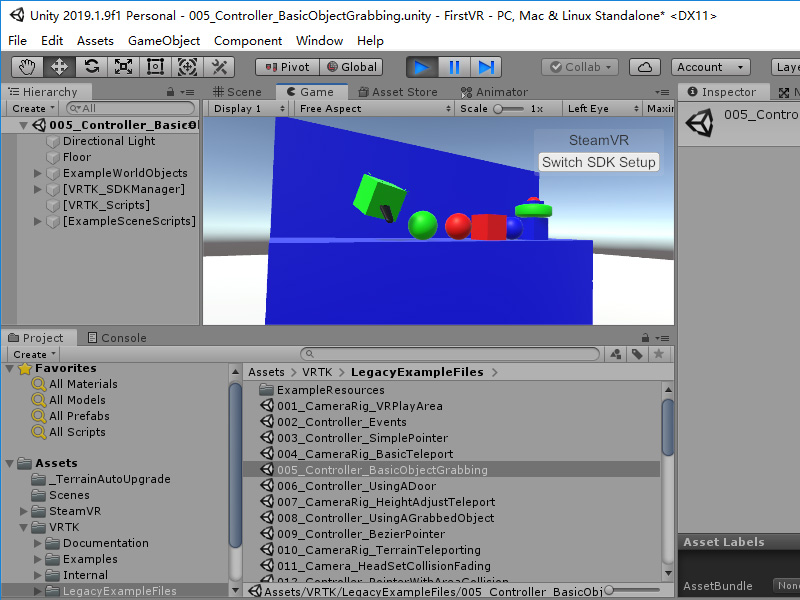Open the File menu
The height and width of the screenshot is (600, 800).
pos(17,40)
